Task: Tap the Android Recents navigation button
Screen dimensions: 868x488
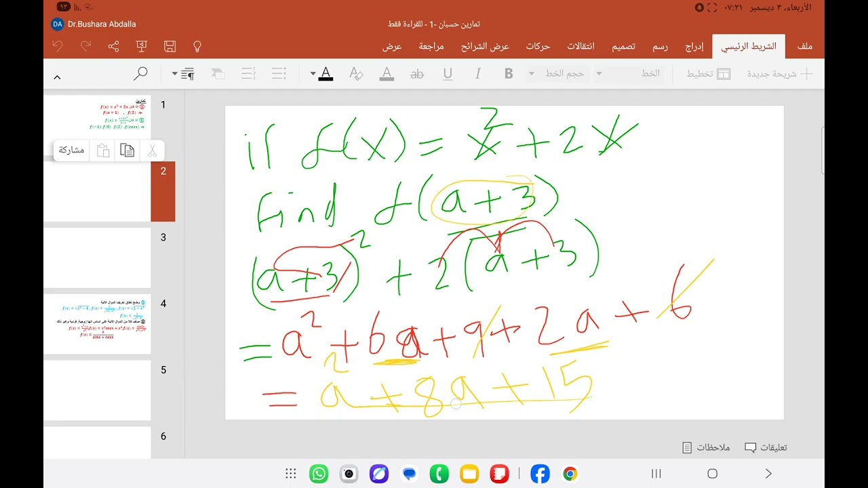Action: coord(656,474)
